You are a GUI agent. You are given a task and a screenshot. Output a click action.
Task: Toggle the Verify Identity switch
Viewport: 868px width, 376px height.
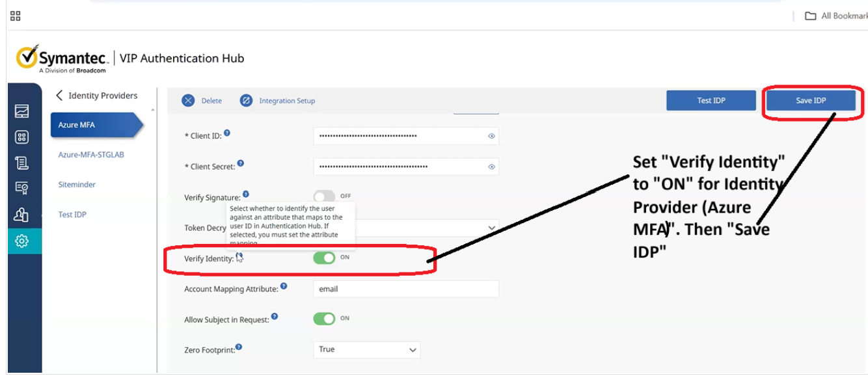click(x=324, y=258)
